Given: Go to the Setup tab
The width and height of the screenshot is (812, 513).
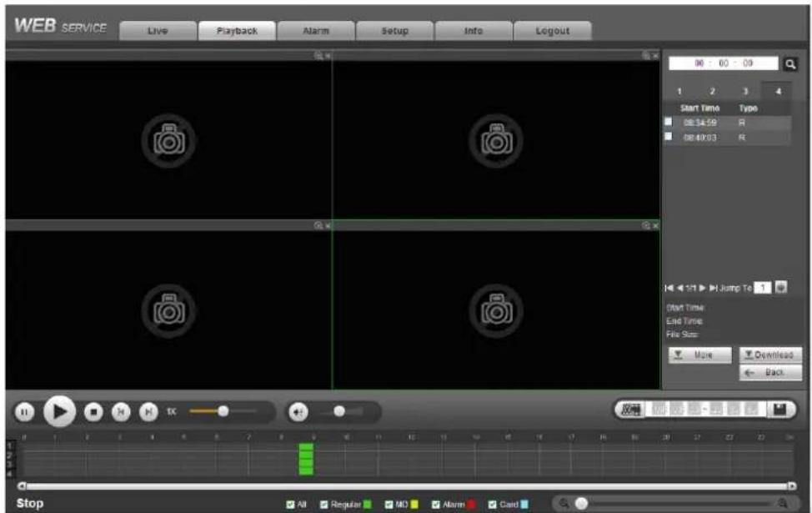Looking at the screenshot, I should (394, 31).
